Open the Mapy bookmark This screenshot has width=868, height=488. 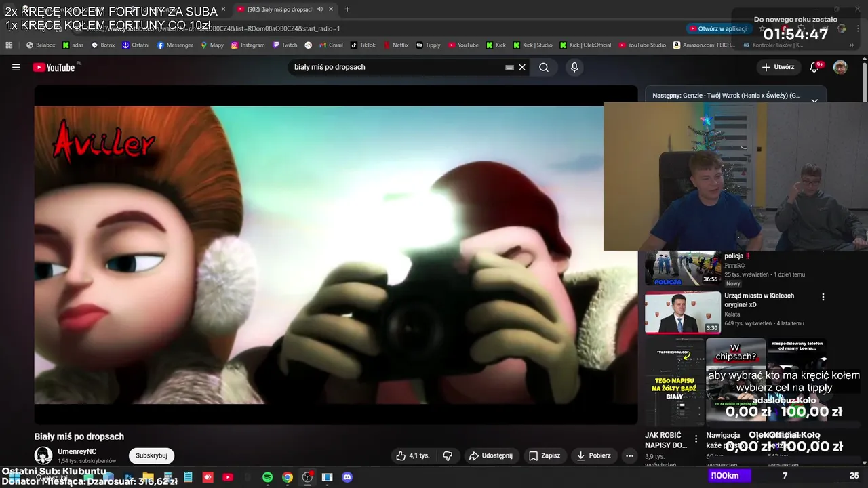tap(212, 45)
